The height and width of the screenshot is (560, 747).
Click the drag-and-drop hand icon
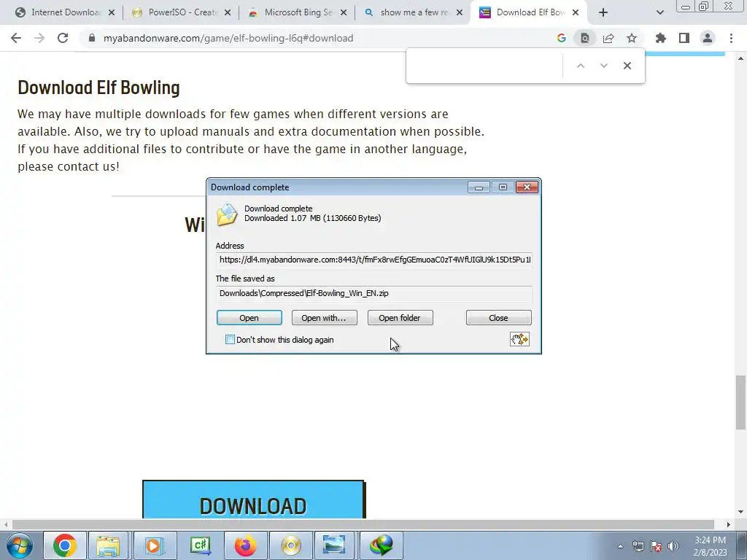point(519,339)
